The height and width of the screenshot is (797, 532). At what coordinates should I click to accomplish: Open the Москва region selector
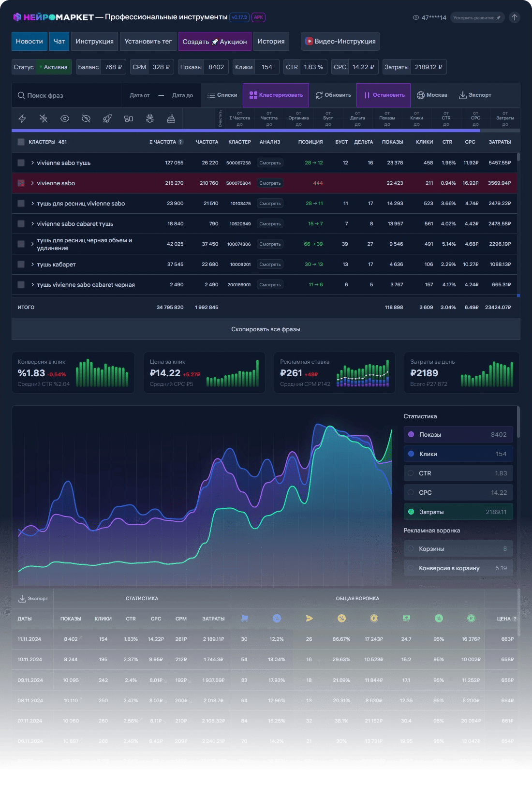432,95
